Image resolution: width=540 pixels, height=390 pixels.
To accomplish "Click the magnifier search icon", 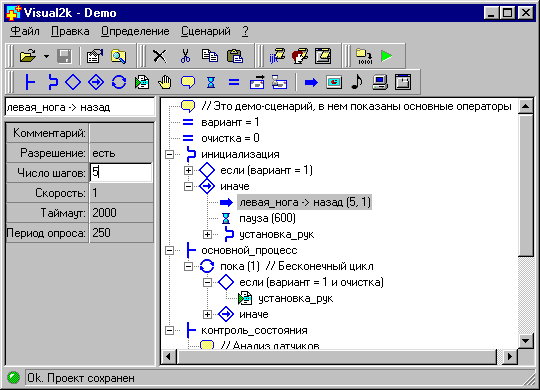I will coord(118,56).
